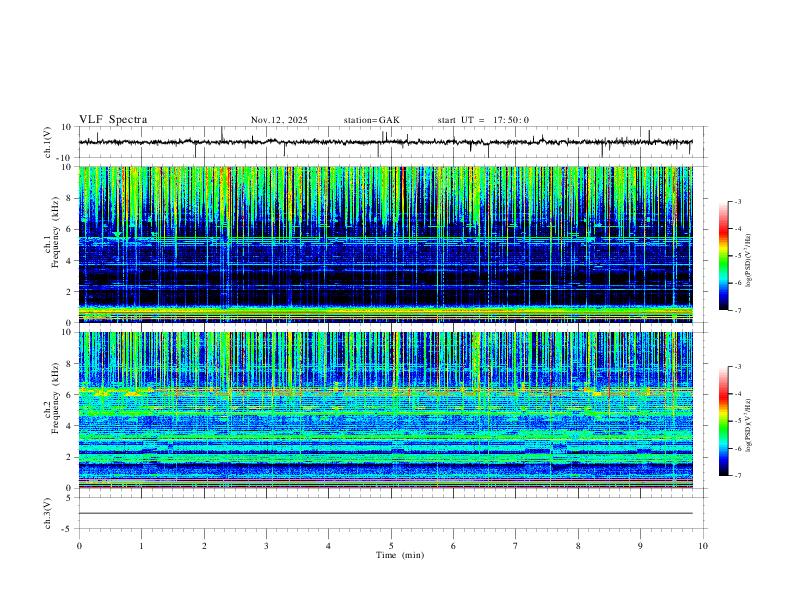Screen dimensions: 792x612
Task: Click the time axis tick label "0"
Action: [x=79, y=546]
